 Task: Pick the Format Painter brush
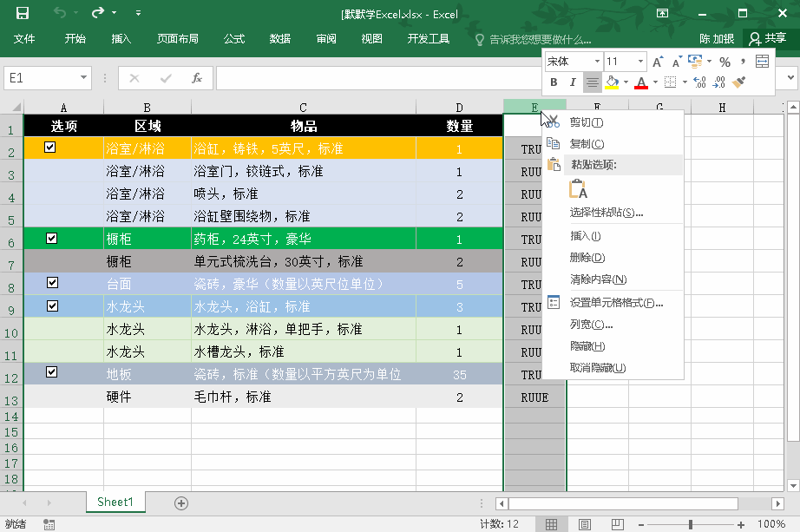click(x=738, y=82)
